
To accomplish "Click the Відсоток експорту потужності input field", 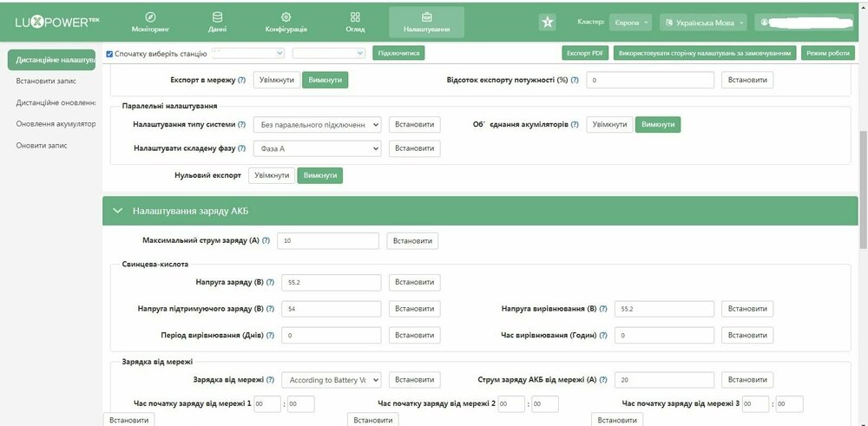I will [x=650, y=80].
